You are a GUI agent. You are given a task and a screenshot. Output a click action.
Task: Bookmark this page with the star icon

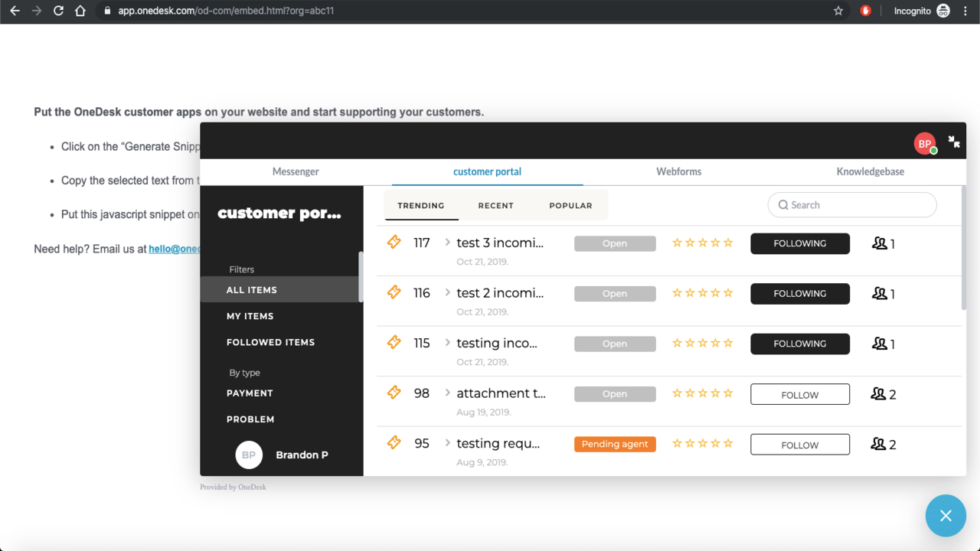[x=838, y=11]
